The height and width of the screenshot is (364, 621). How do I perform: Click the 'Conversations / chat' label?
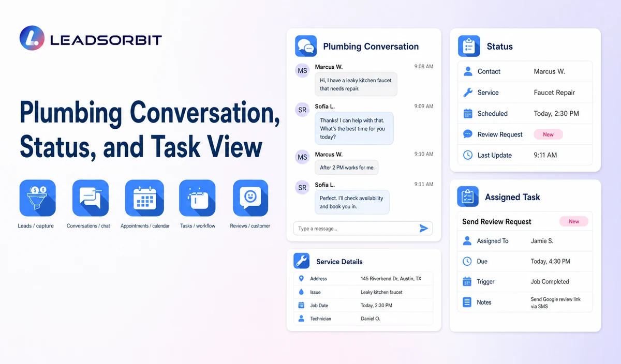tap(88, 226)
